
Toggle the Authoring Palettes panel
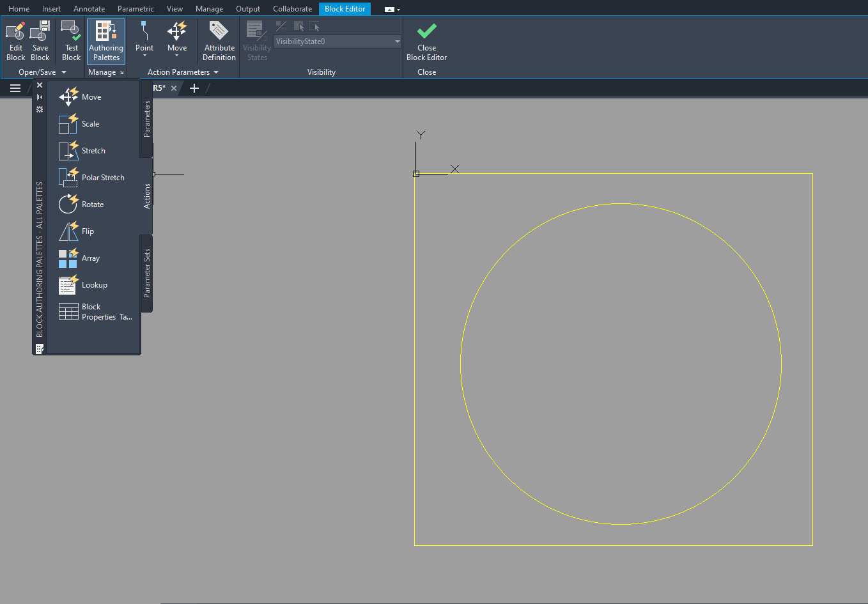[105, 38]
